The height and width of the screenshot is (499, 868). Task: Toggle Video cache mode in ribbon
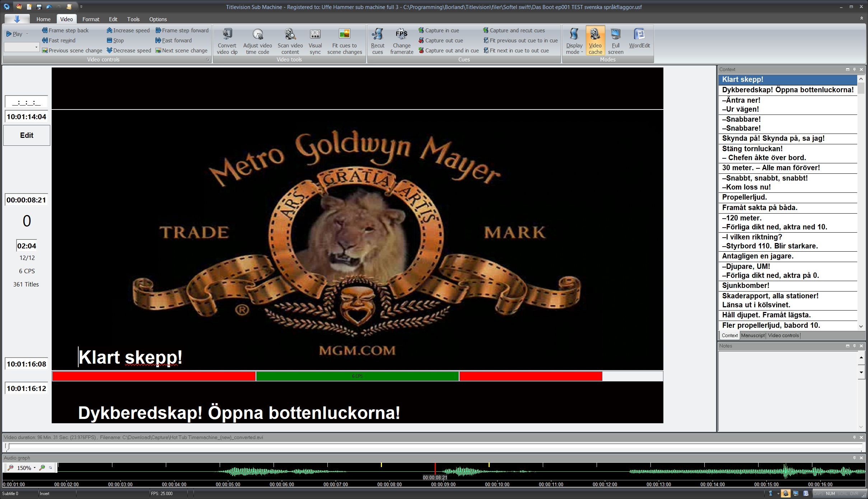tap(595, 41)
